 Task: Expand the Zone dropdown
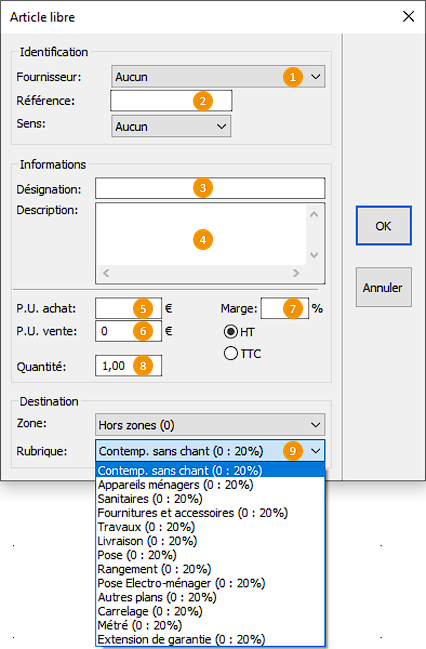coord(210,425)
